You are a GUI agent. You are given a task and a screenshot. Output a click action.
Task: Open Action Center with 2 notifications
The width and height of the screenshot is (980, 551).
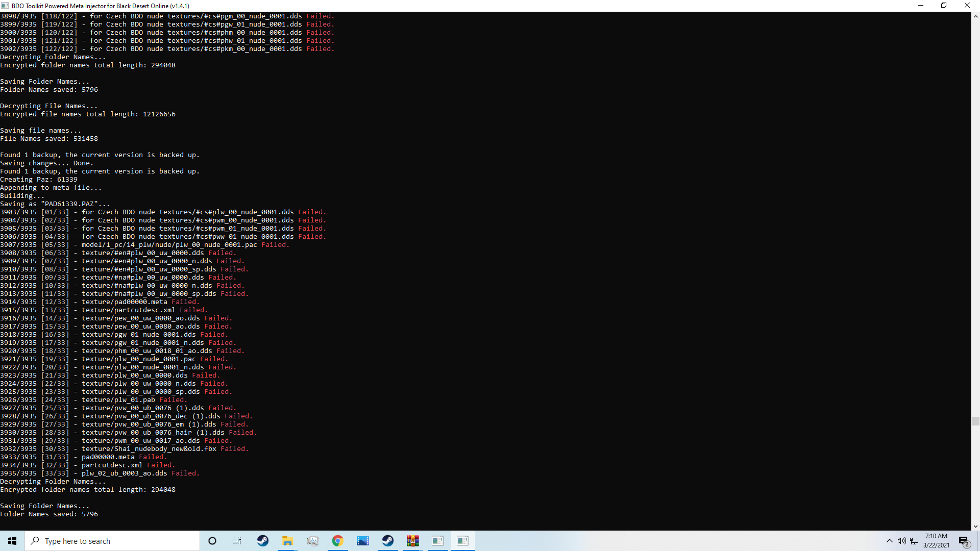tap(964, 541)
